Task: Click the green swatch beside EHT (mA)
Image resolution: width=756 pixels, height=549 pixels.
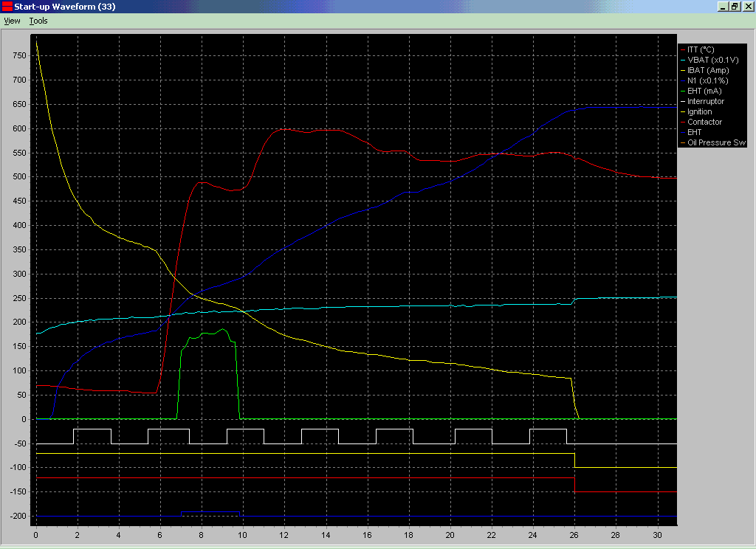Action: (683, 91)
